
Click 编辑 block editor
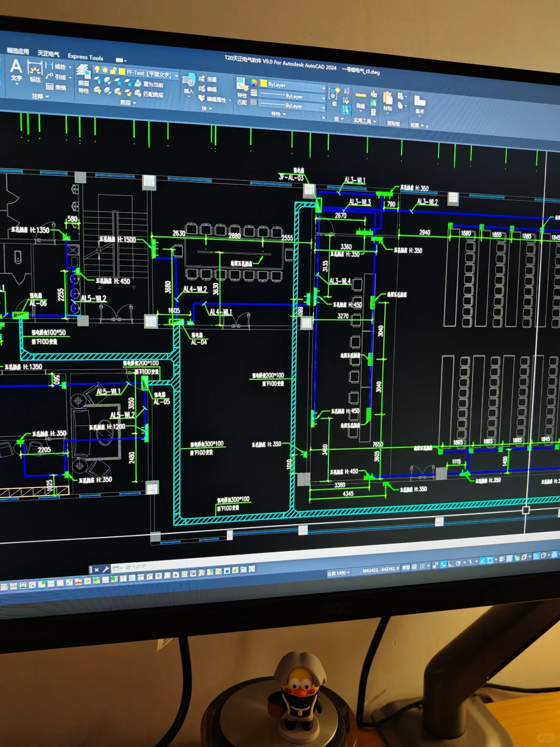[x=207, y=89]
